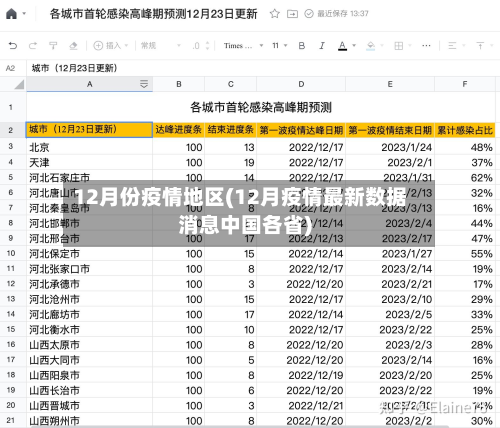
Task: Go to the home icon
Action: (x=11, y=14)
